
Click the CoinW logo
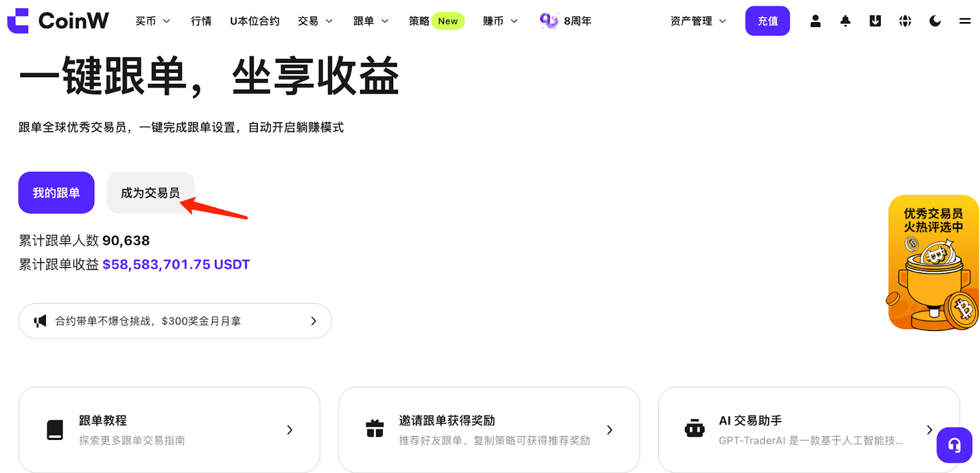tap(58, 21)
